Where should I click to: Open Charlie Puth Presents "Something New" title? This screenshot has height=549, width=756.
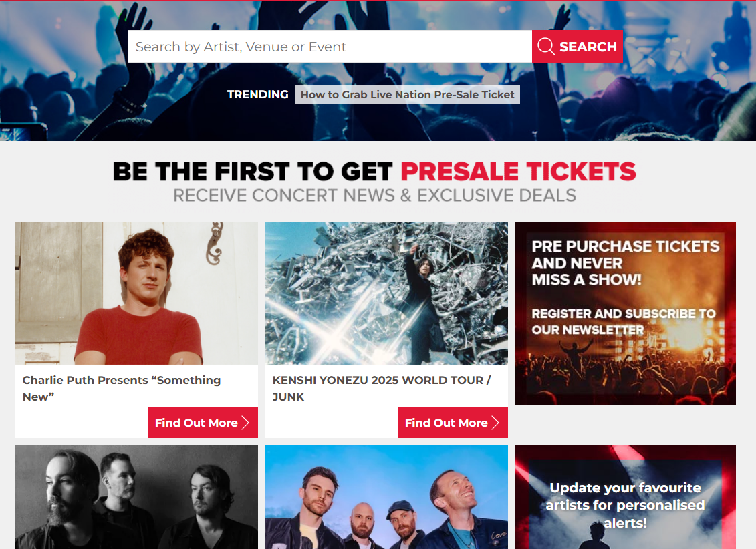pos(122,388)
